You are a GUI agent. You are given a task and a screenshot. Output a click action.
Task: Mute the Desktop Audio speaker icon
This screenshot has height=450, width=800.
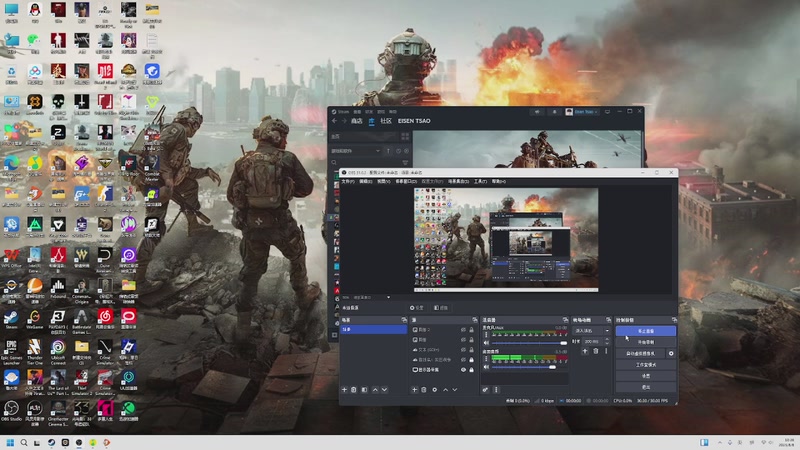click(486, 367)
